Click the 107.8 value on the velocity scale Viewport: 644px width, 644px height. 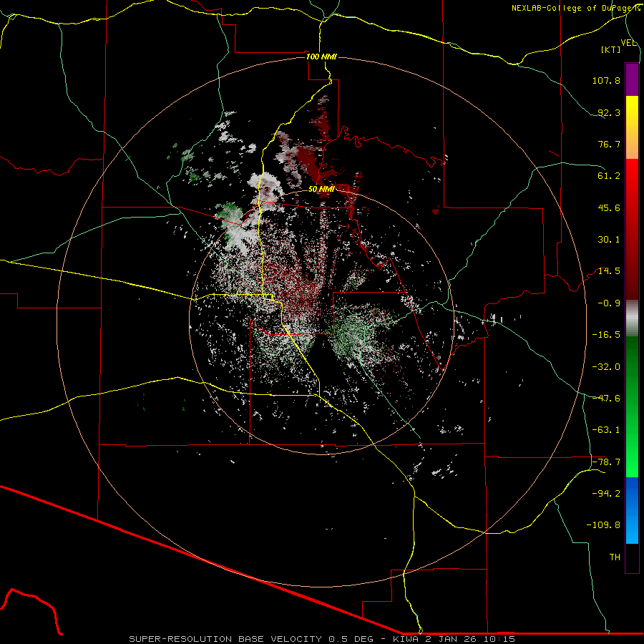pos(606,80)
